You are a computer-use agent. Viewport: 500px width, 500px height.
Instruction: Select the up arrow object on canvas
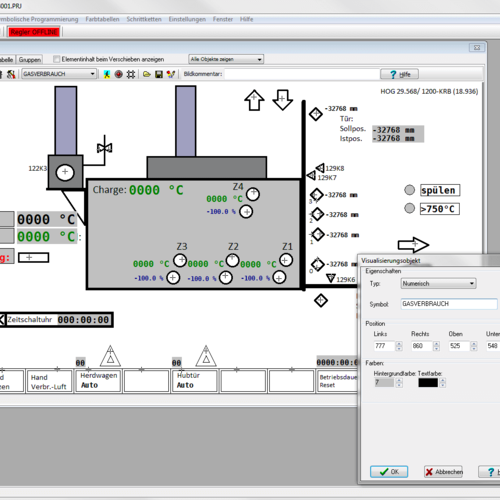tap(254, 100)
